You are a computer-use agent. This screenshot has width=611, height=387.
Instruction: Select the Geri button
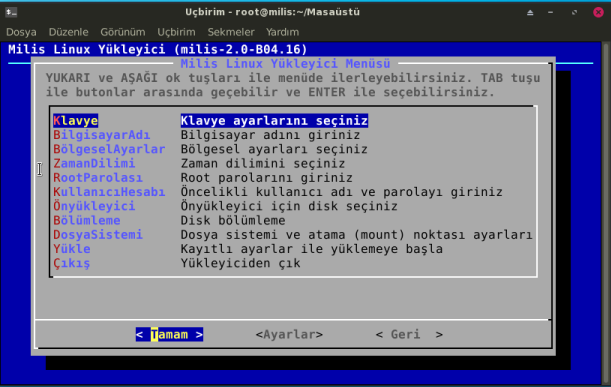[409, 334]
